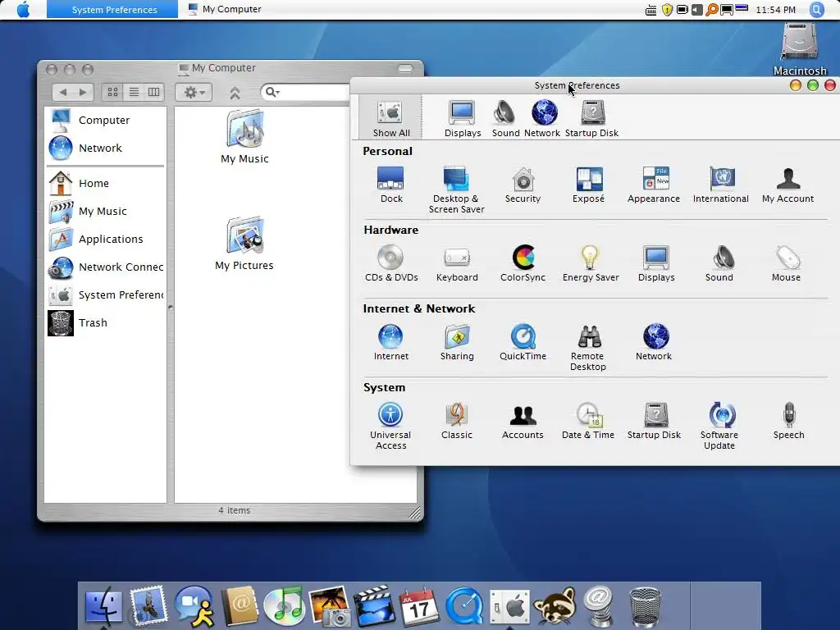Image resolution: width=840 pixels, height=630 pixels.
Task: Click Sound in the System Preferences toolbar
Action: coord(505,118)
